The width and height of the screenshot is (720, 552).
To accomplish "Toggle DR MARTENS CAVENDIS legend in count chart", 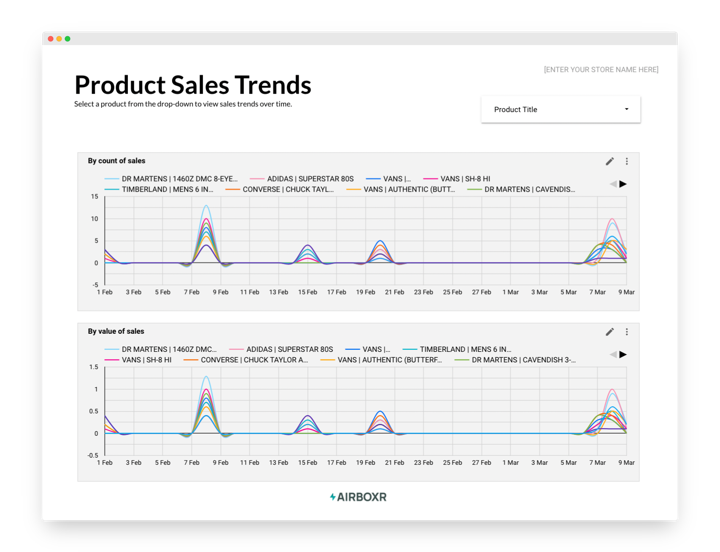I will click(521, 189).
